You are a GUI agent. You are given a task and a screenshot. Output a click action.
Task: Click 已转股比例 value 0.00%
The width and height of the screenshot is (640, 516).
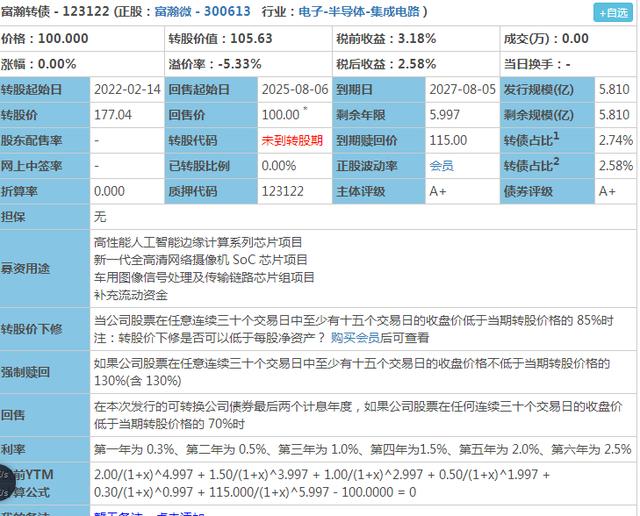coord(278,166)
